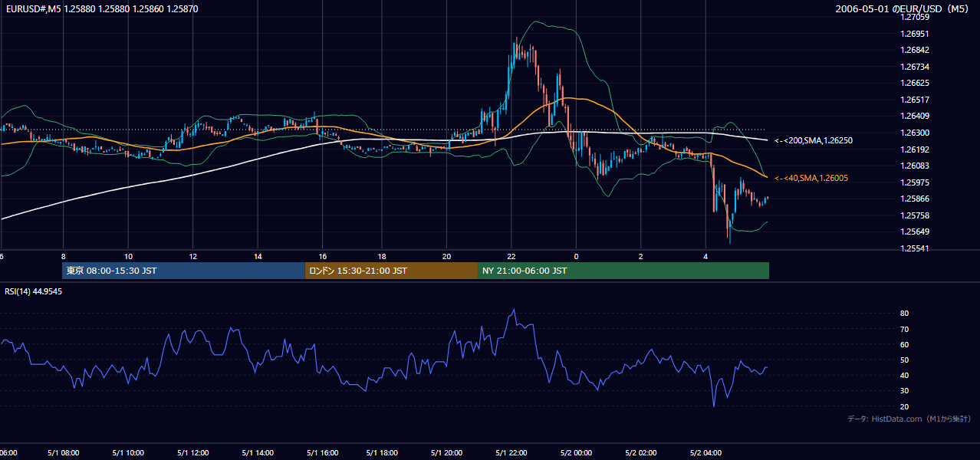Click hour tick 22 under the price chart
980x460 pixels.
pyautogui.click(x=511, y=256)
